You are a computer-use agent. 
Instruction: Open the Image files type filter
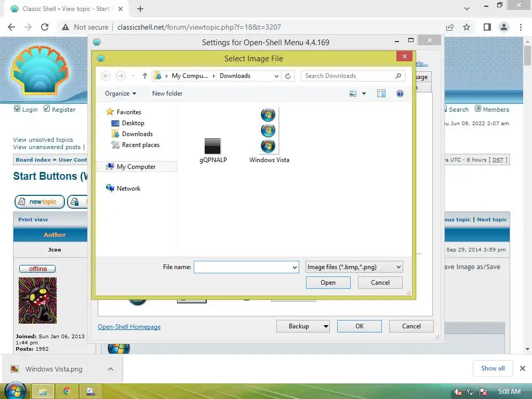[354, 267]
